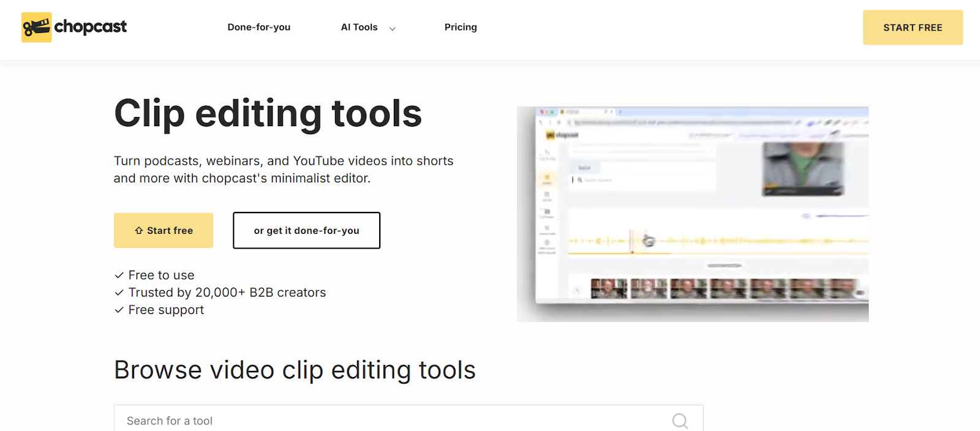Open the Done-for-you menu item

click(259, 27)
